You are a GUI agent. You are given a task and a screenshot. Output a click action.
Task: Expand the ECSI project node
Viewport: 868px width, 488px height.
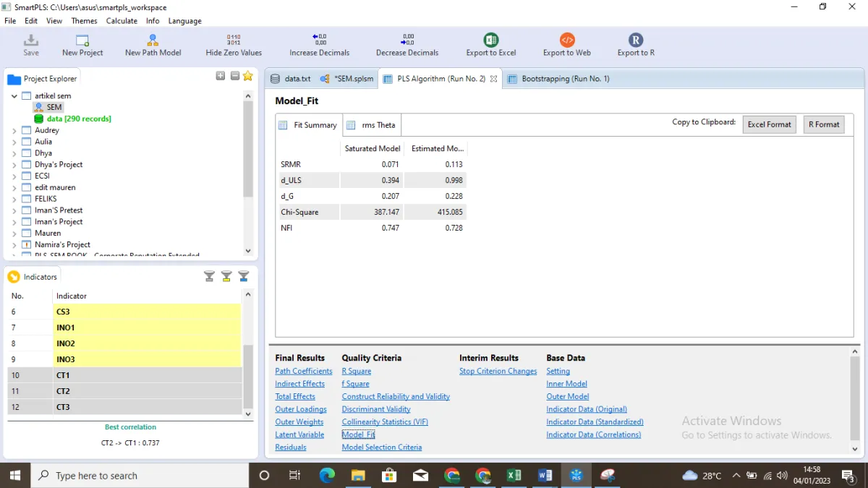tap(14, 176)
